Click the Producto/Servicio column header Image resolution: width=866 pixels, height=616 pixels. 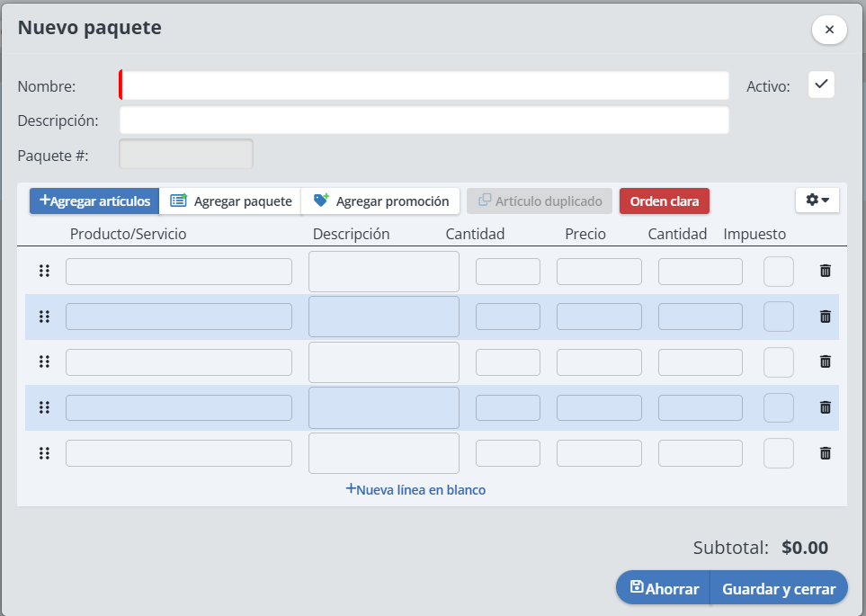[x=128, y=234]
